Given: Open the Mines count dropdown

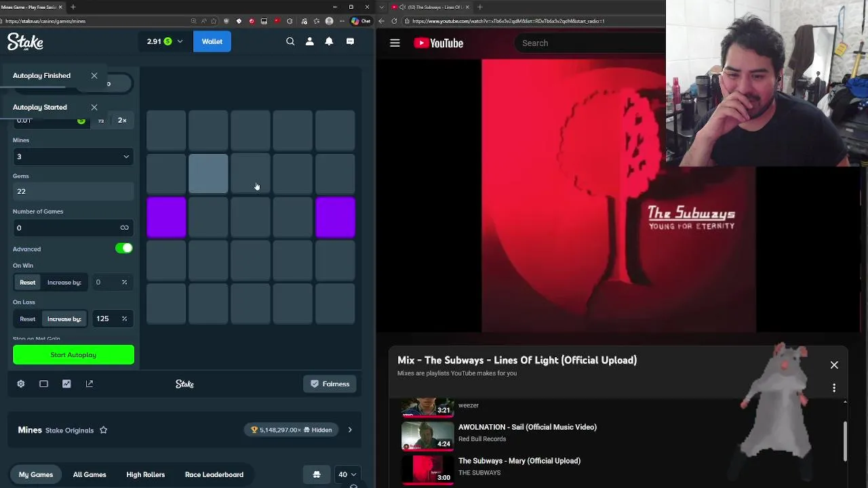Looking at the screenshot, I should 73,157.
